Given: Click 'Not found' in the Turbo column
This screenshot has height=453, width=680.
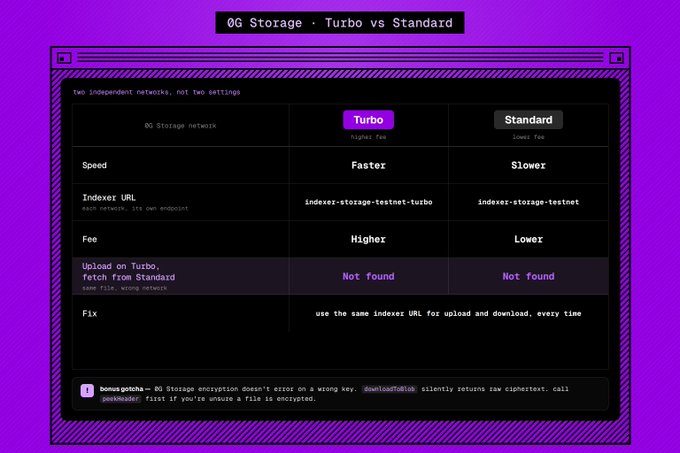Looking at the screenshot, I should pyautogui.click(x=368, y=277).
